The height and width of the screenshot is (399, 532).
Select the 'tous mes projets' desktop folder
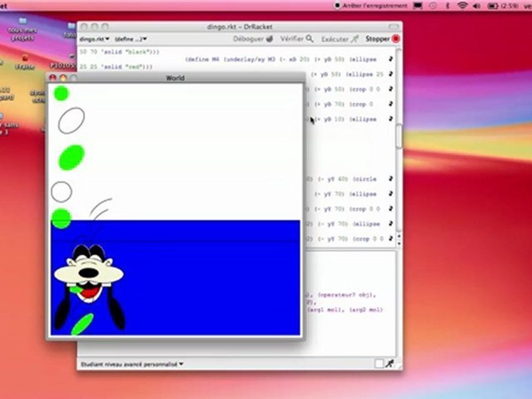point(22,29)
